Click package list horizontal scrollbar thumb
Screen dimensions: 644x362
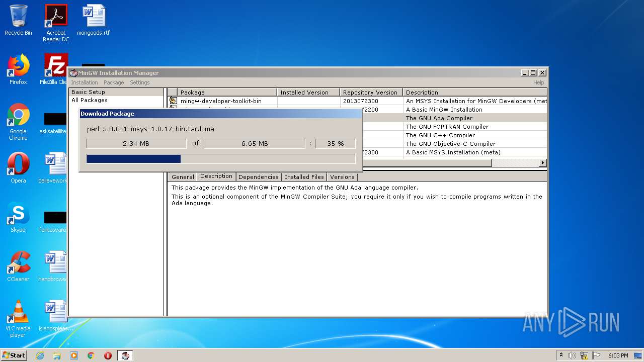point(427,162)
